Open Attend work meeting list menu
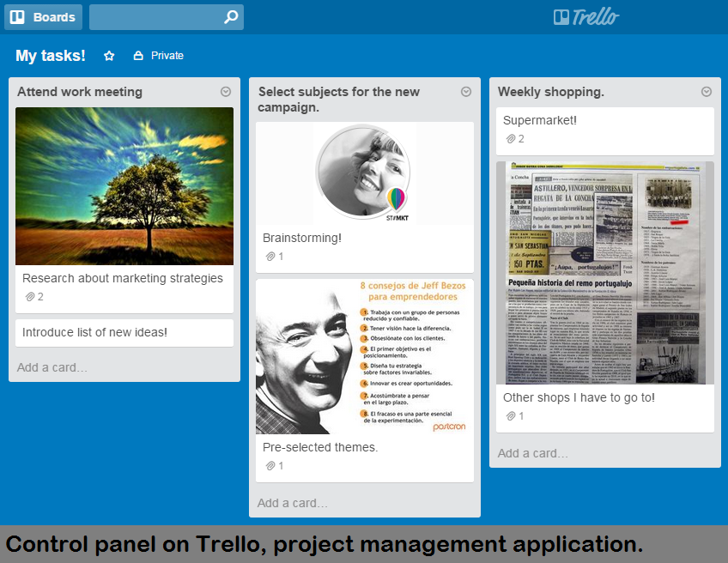Viewport: 728px width, 563px height. pos(226,92)
